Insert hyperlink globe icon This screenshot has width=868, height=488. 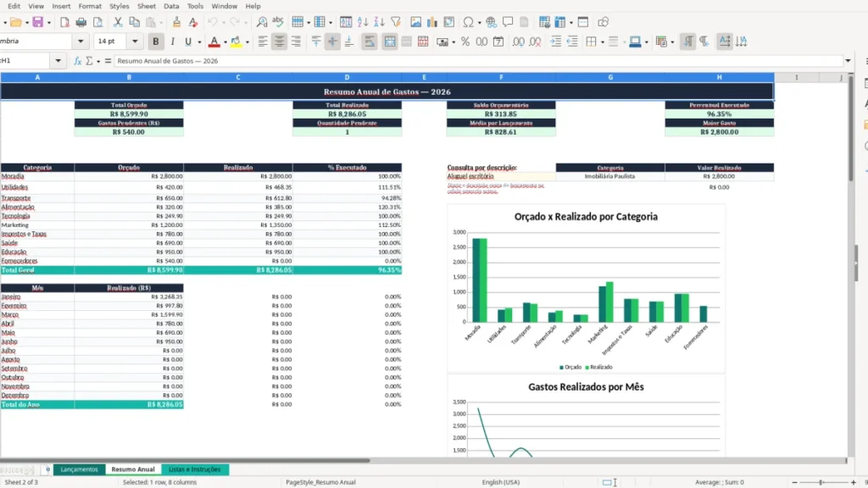pos(491,22)
